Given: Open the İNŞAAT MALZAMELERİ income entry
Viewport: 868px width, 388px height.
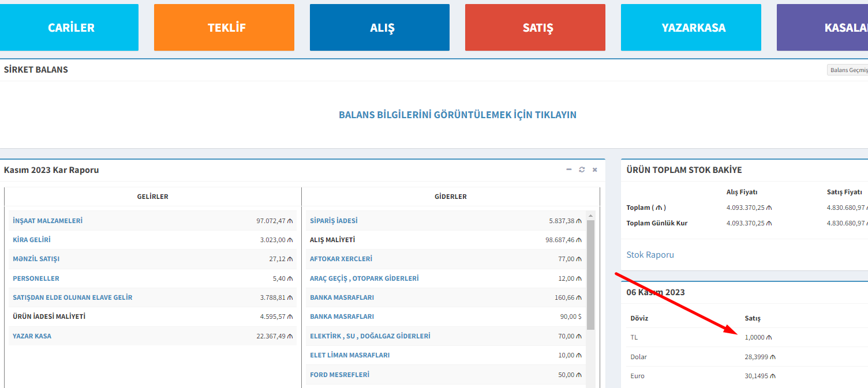Looking at the screenshot, I should tap(47, 221).
